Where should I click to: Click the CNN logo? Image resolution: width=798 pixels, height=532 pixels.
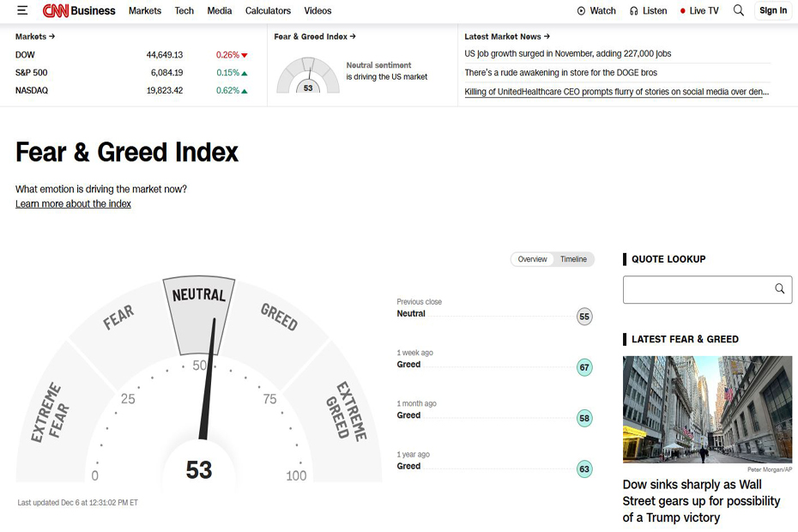(56, 10)
